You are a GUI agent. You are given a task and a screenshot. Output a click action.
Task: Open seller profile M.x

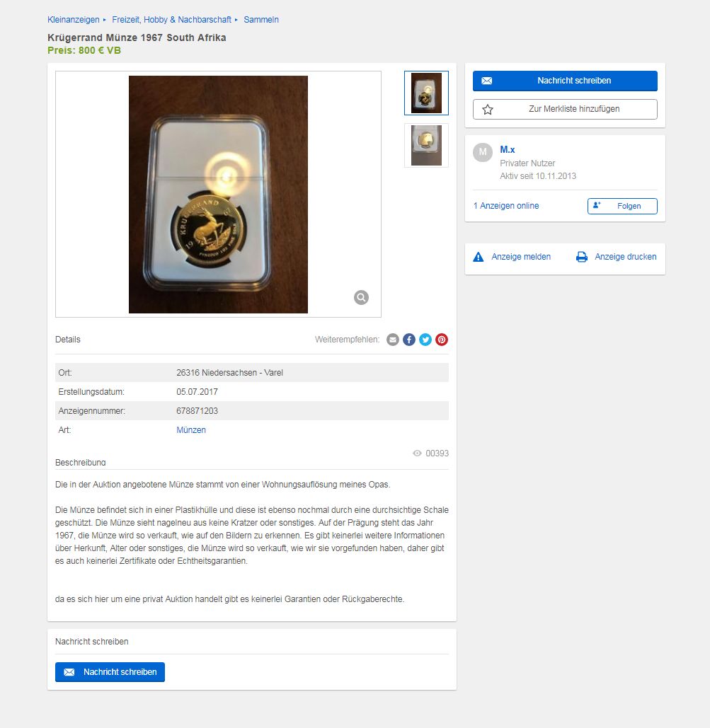pyautogui.click(x=508, y=149)
